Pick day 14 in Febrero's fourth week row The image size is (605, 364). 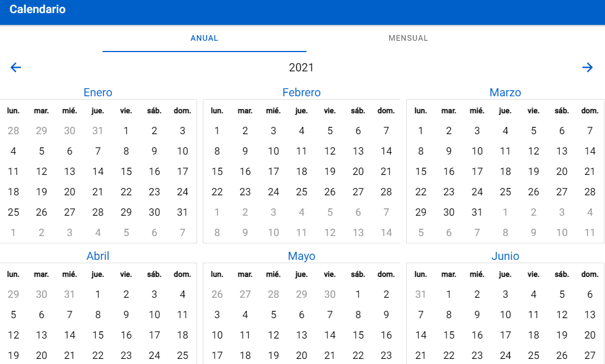pos(386,151)
